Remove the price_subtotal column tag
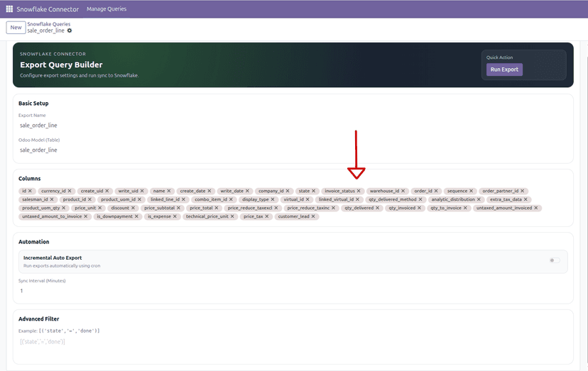The height and width of the screenshot is (371, 588). point(178,208)
